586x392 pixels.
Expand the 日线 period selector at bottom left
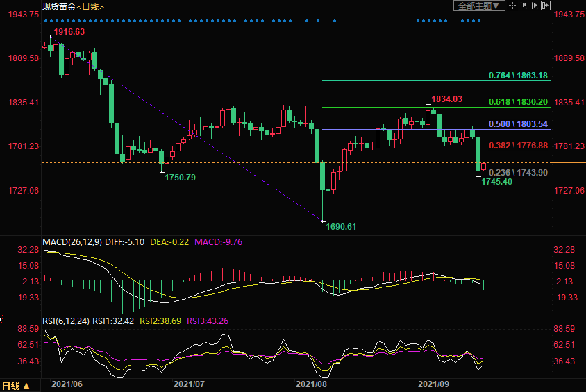click(x=15, y=386)
